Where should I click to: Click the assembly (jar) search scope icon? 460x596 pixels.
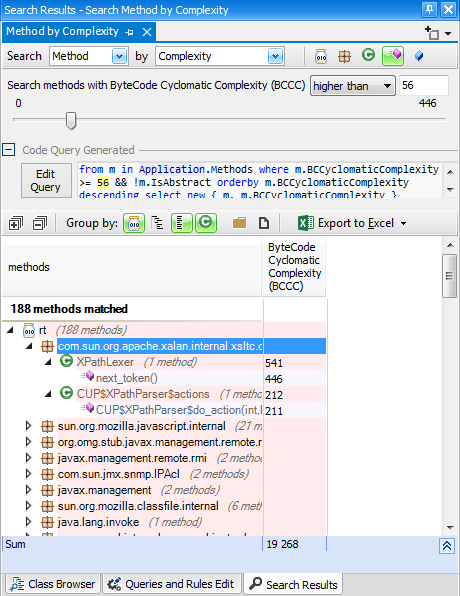[321, 56]
